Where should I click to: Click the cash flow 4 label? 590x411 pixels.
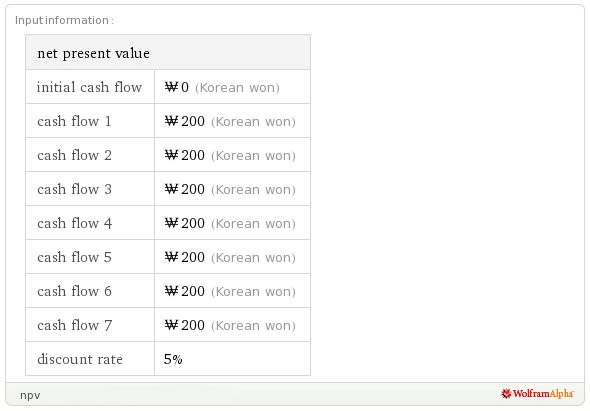(75, 223)
